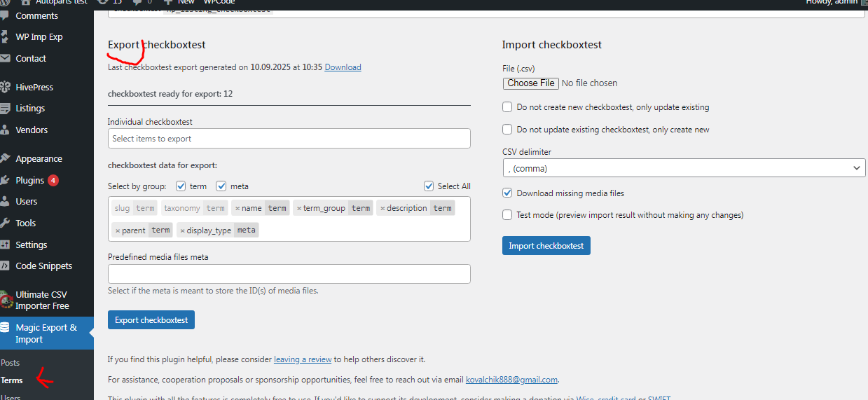Open Listings via its pin icon
Screen dimensions: 868x400
[x=6, y=109]
